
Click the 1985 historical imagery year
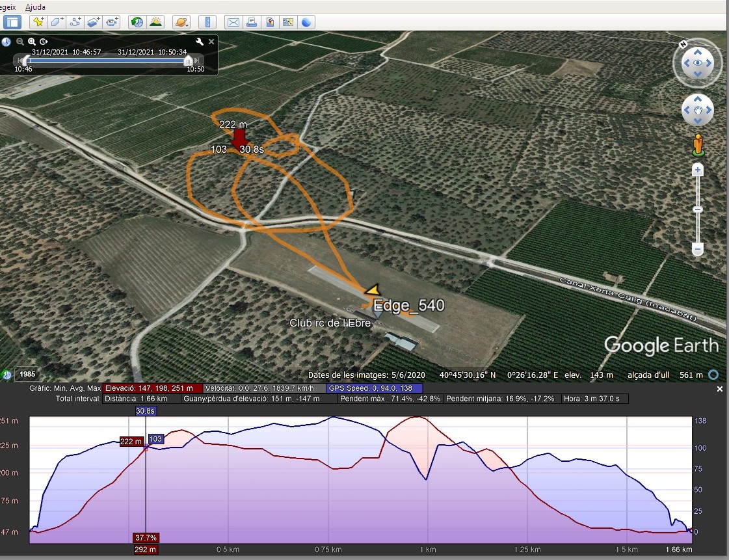(27, 375)
